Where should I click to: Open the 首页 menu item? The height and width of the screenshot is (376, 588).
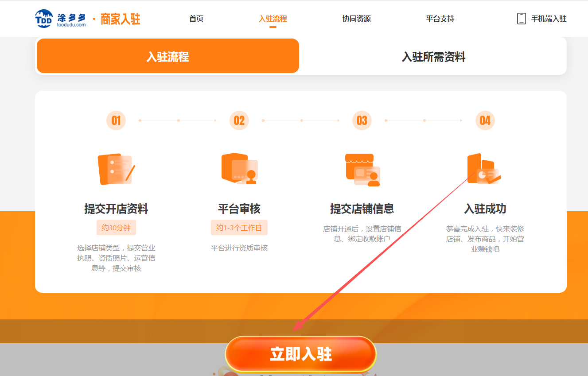[x=196, y=19]
